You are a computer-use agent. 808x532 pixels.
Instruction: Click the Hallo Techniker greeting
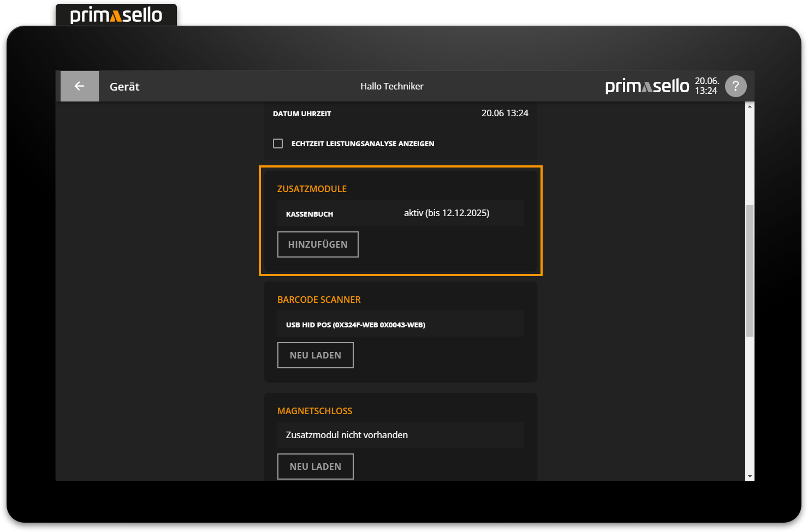pyautogui.click(x=391, y=86)
